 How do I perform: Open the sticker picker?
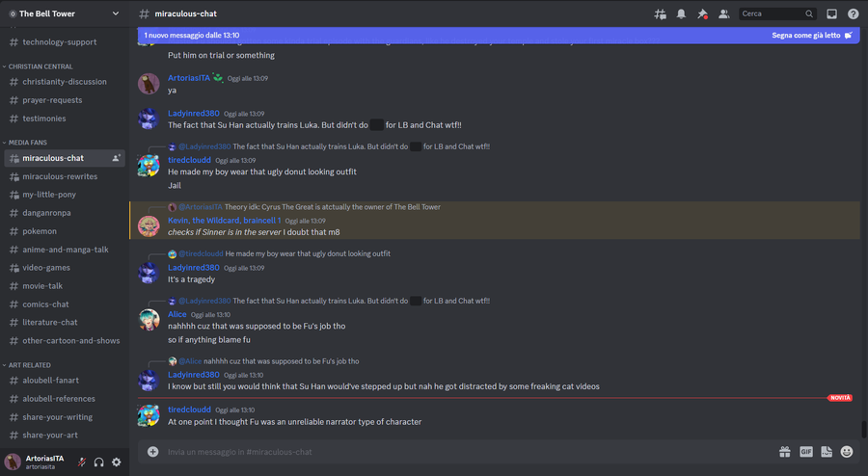click(x=827, y=451)
